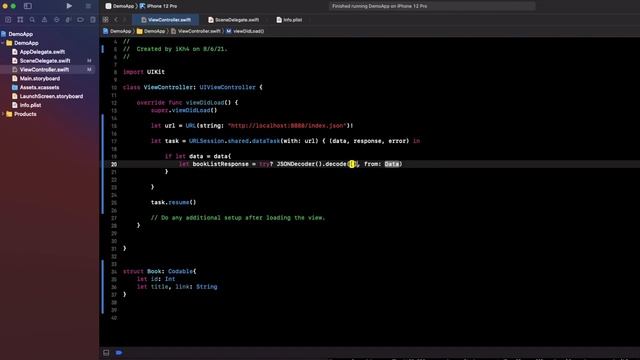Toggle the navigator sidebar visibility

click(28, 6)
